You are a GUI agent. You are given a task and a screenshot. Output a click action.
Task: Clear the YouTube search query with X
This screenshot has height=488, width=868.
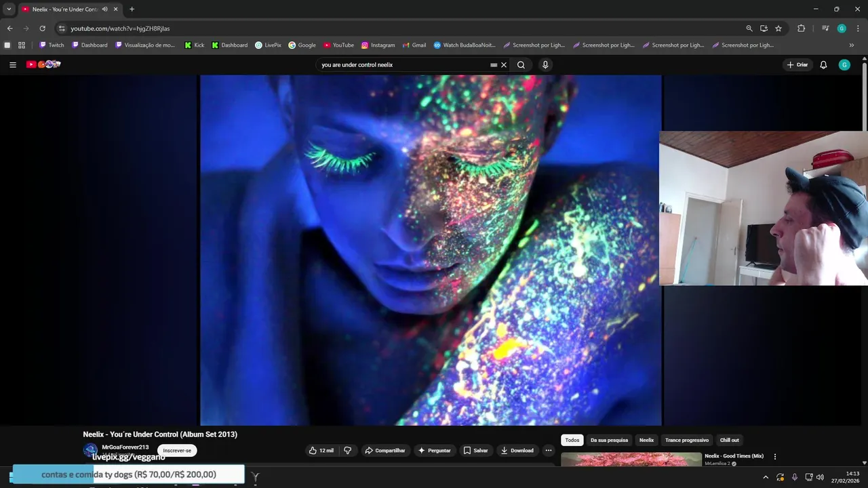coord(504,65)
